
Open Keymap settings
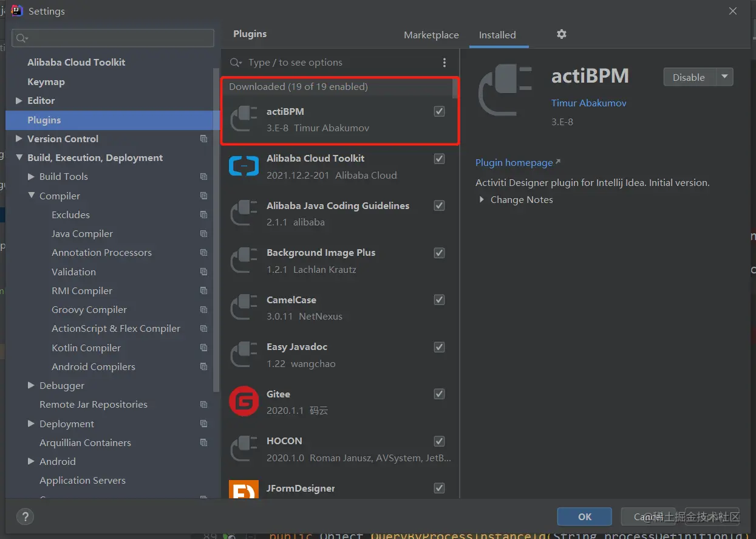click(46, 82)
